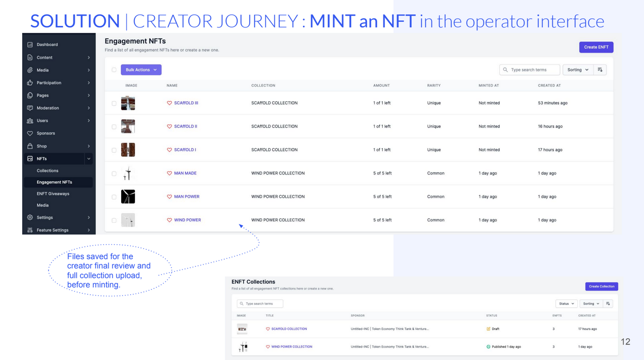Click heart icon next to SCAFFOLD I
The width and height of the screenshot is (644, 360).
pos(169,150)
